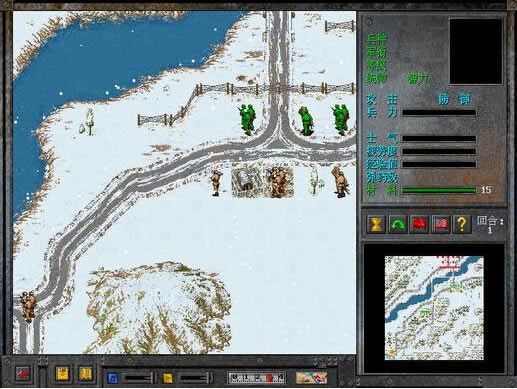Select the rightmost tan soldier below the road
The height and width of the screenshot is (389, 517).
[340, 182]
